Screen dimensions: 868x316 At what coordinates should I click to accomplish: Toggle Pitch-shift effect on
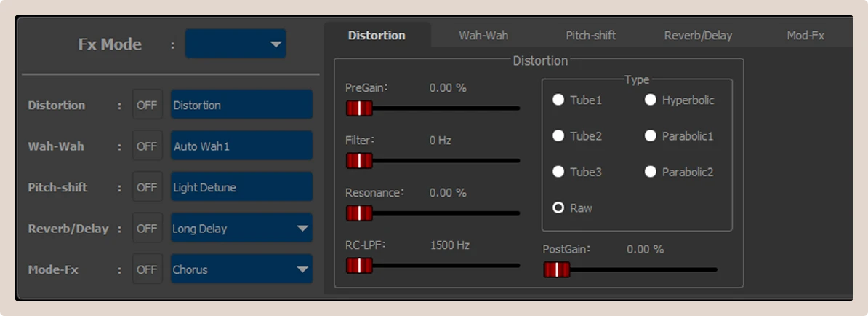[x=147, y=187]
